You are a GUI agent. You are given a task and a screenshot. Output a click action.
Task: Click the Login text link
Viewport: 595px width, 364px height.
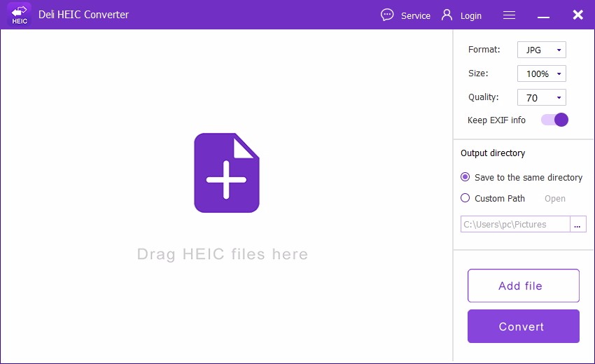[470, 16]
